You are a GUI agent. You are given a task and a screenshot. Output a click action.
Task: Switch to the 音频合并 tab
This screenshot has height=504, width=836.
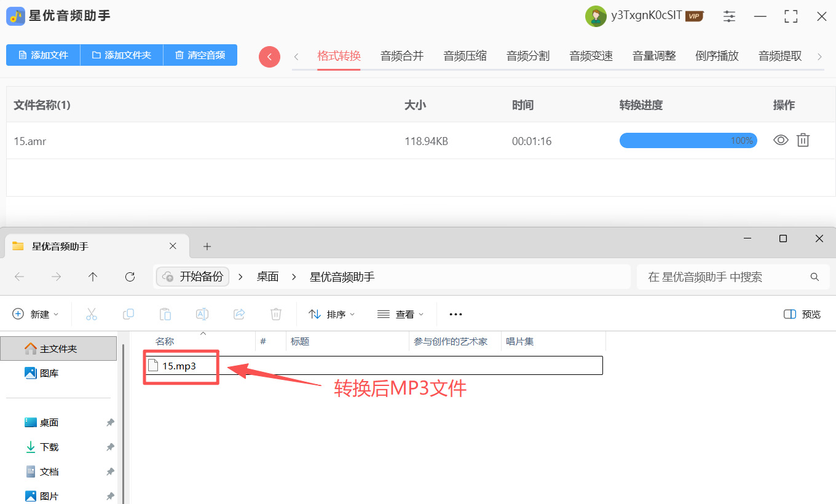click(402, 57)
